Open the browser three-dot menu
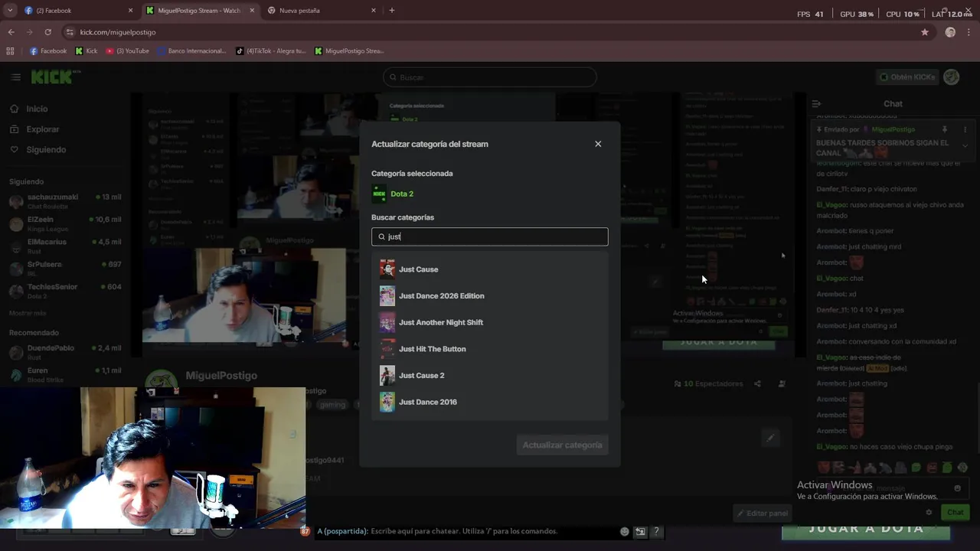980x551 pixels. (969, 32)
